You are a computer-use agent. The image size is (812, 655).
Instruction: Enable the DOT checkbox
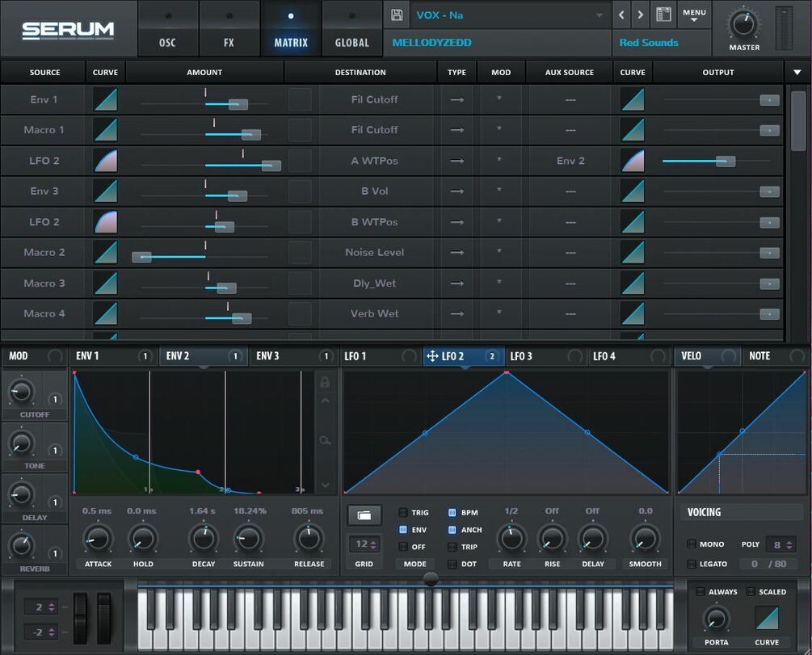(452, 564)
